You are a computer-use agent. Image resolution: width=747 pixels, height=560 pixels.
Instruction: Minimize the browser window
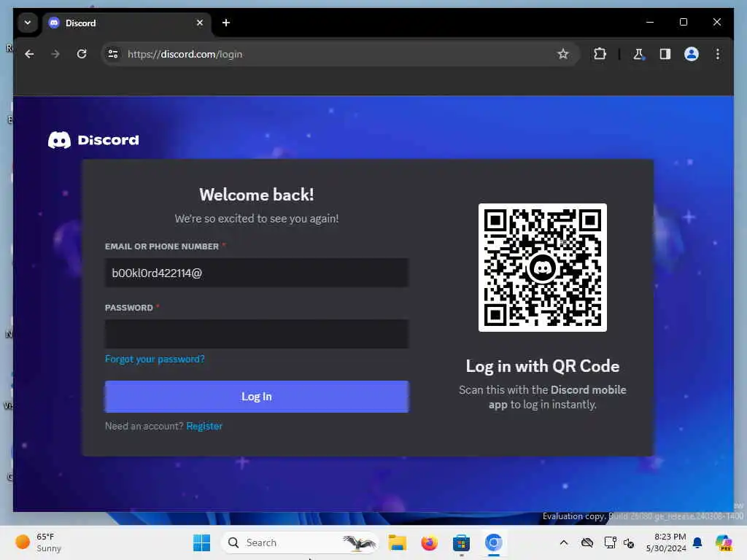650,22
